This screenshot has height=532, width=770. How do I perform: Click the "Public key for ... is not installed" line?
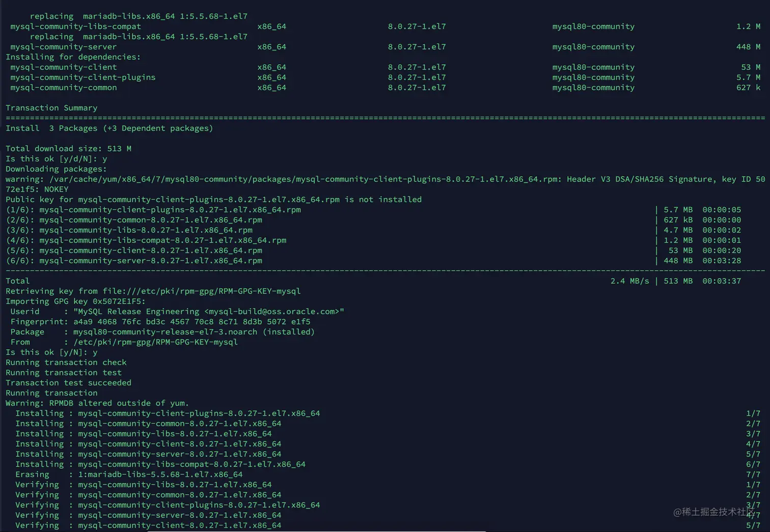point(213,200)
